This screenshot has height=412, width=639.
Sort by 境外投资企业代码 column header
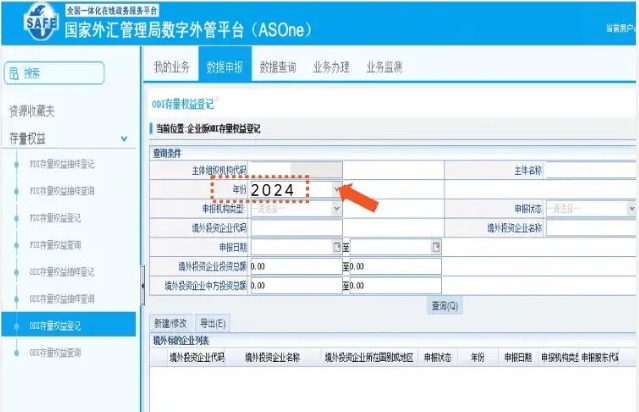coord(196,357)
